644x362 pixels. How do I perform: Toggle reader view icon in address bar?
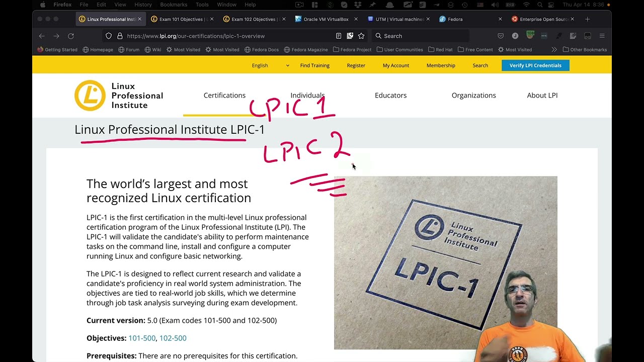(x=339, y=36)
